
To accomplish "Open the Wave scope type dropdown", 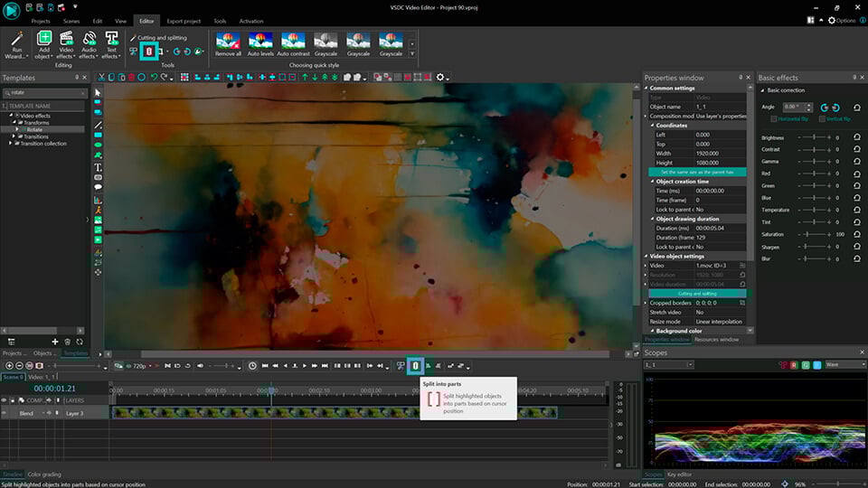I will 844,364.
